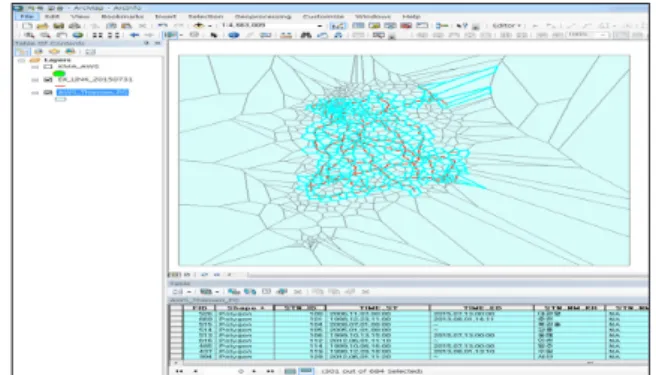Click the Zoom To Selected table icon
This screenshot has width=656, height=375.
pyautogui.click(x=282, y=292)
